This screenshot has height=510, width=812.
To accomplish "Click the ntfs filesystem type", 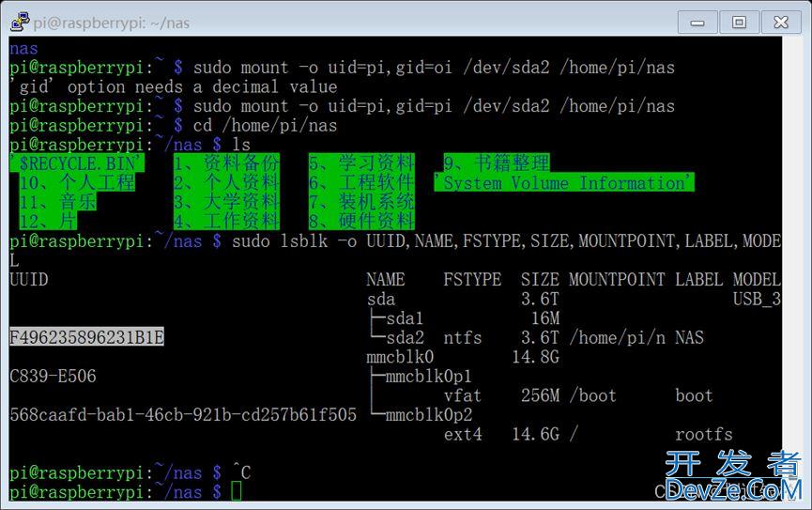I will pyautogui.click(x=463, y=337).
